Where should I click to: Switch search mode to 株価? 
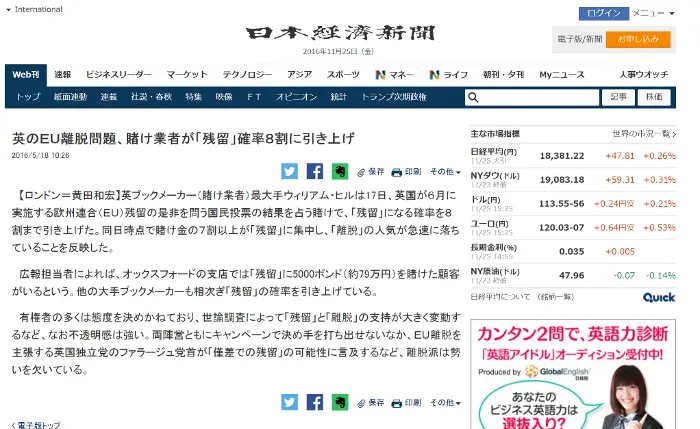pos(654,97)
